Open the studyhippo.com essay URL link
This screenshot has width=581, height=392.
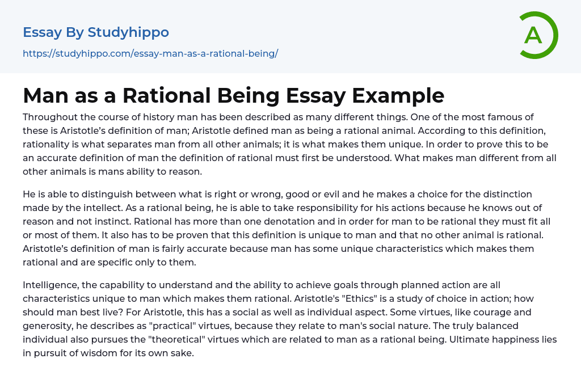click(x=150, y=54)
